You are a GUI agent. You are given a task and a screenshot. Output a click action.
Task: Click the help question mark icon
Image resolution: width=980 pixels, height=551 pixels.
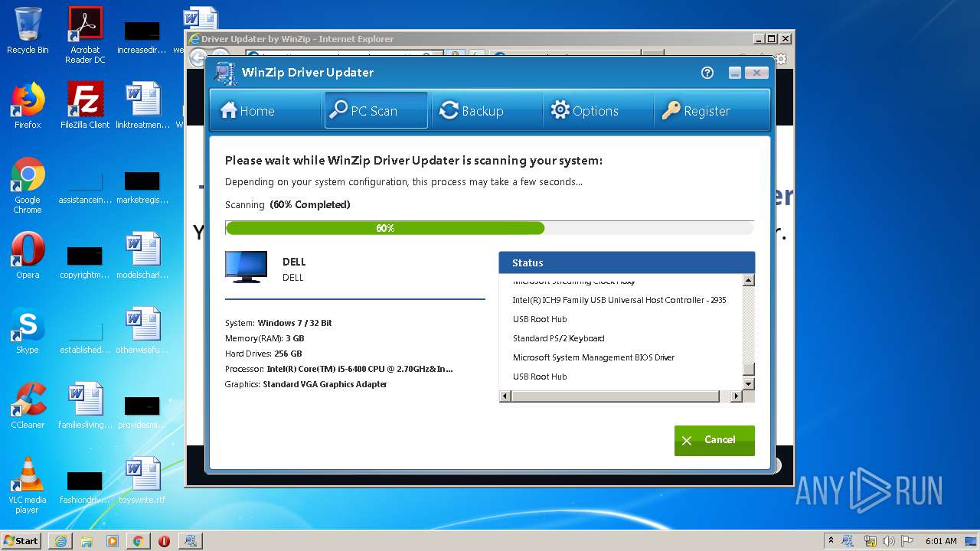(x=707, y=73)
